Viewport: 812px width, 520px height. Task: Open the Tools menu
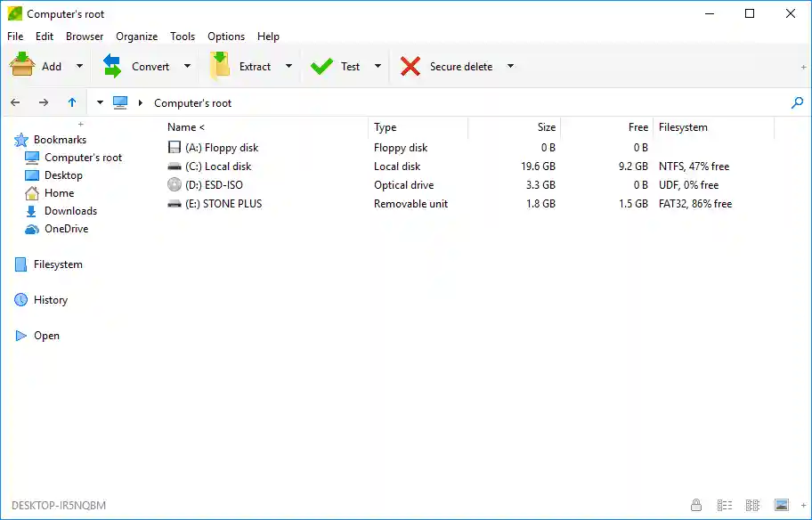(x=183, y=37)
